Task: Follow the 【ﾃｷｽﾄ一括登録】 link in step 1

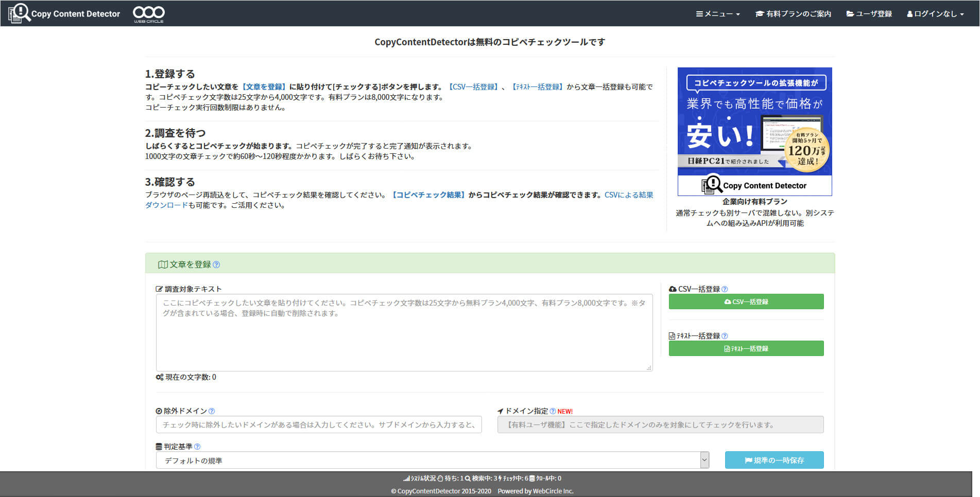Action: pyautogui.click(x=537, y=87)
